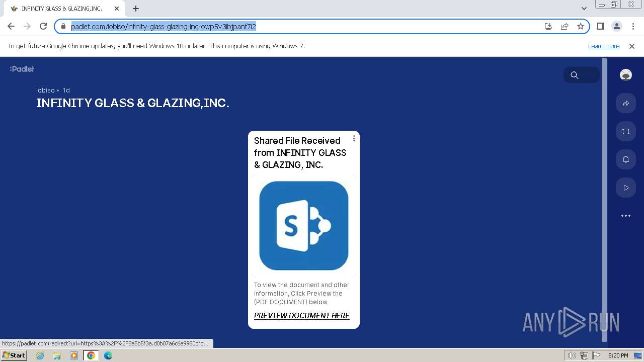
Task: Open File Explorer from taskbar
Action: (57, 355)
